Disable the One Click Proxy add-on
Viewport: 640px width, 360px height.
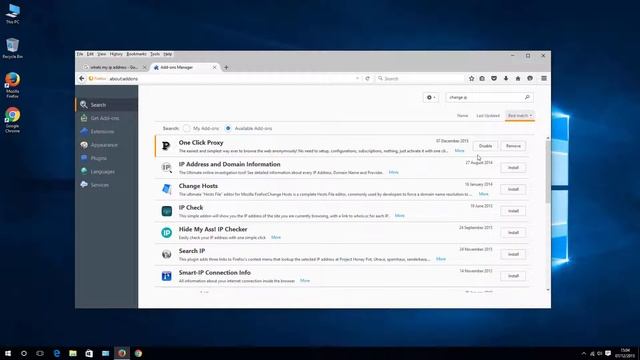point(485,146)
